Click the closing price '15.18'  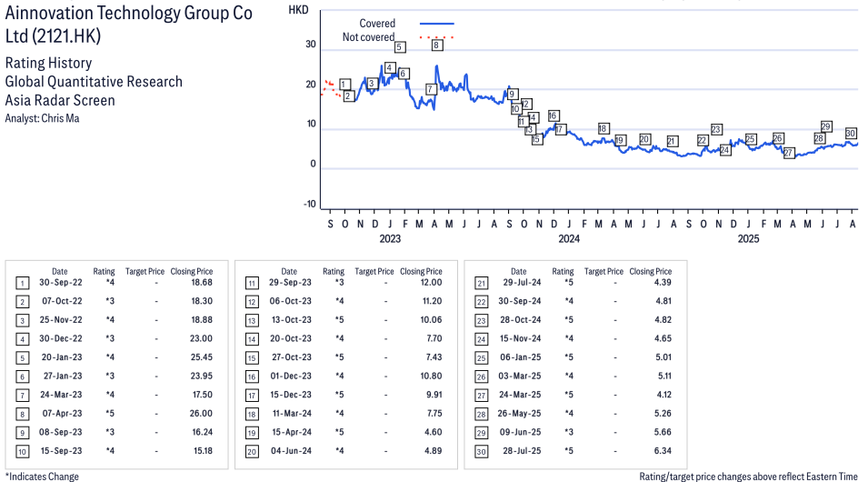click(x=204, y=451)
